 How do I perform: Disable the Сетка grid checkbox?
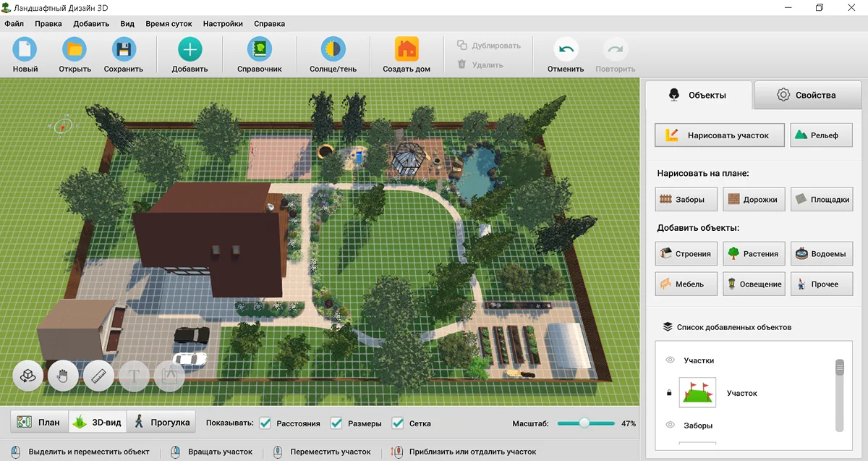coord(398,423)
